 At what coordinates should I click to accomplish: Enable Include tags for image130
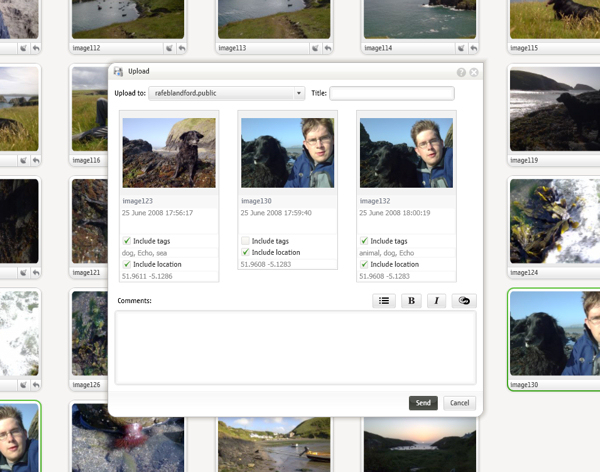(245, 241)
